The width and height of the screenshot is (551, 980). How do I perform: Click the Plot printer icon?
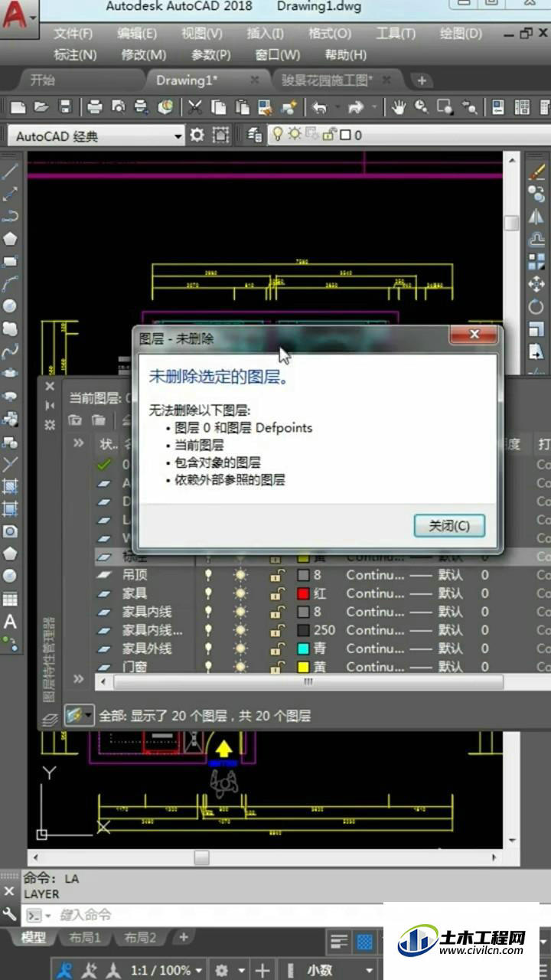[x=95, y=107]
